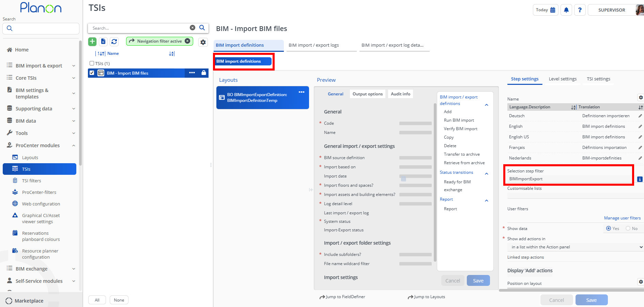Click the Name section settings gear
644x307 pixels.
pos(641,97)
